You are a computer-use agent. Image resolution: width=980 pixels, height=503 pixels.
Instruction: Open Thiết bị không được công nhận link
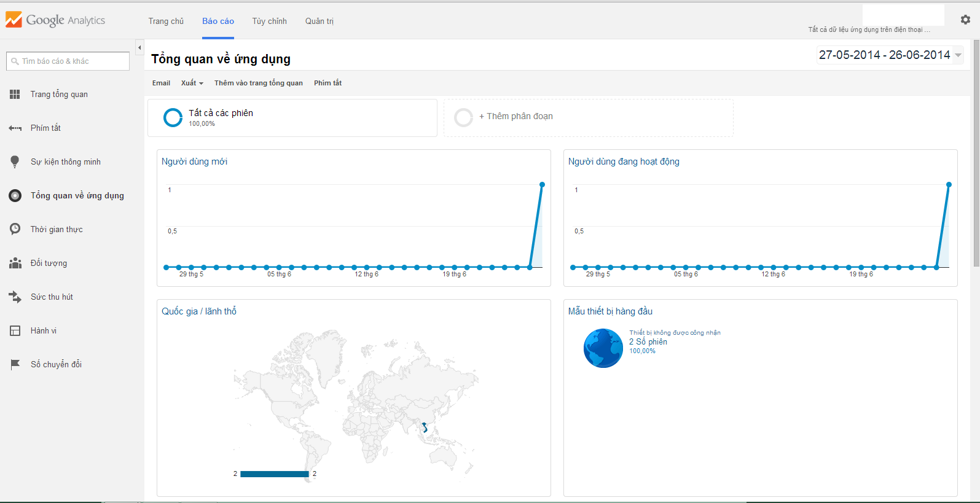(x=675, y=333)
